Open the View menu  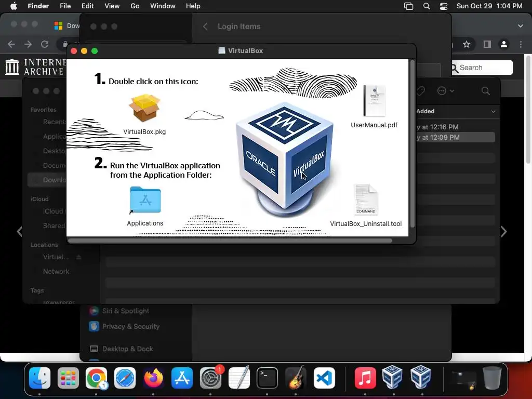(112, 6)
